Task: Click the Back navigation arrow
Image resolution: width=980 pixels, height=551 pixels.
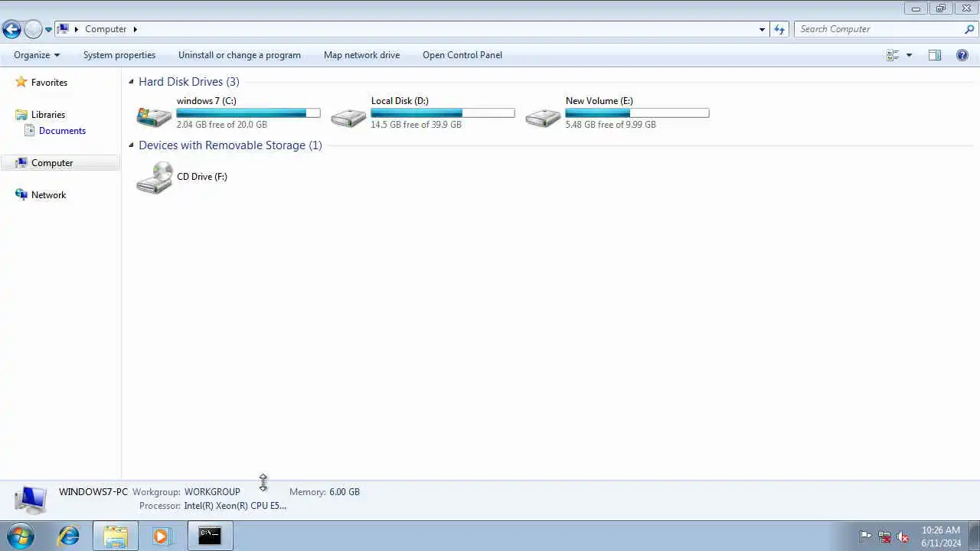Action: tap(11, 30)
